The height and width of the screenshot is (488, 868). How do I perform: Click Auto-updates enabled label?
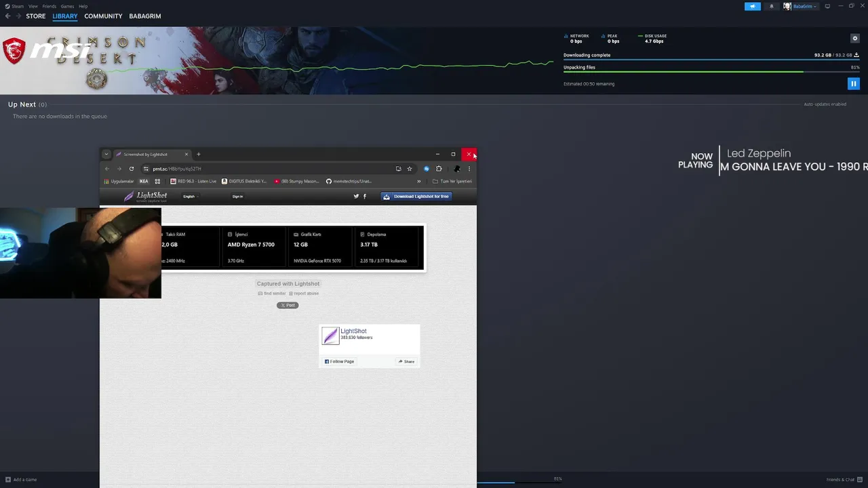825,104
